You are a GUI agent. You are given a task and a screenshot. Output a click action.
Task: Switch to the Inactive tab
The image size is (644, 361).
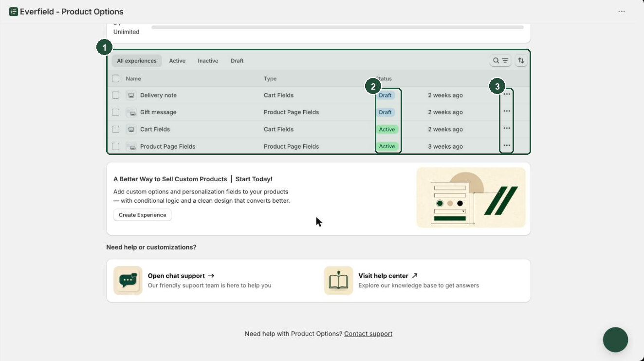[208, 61]
